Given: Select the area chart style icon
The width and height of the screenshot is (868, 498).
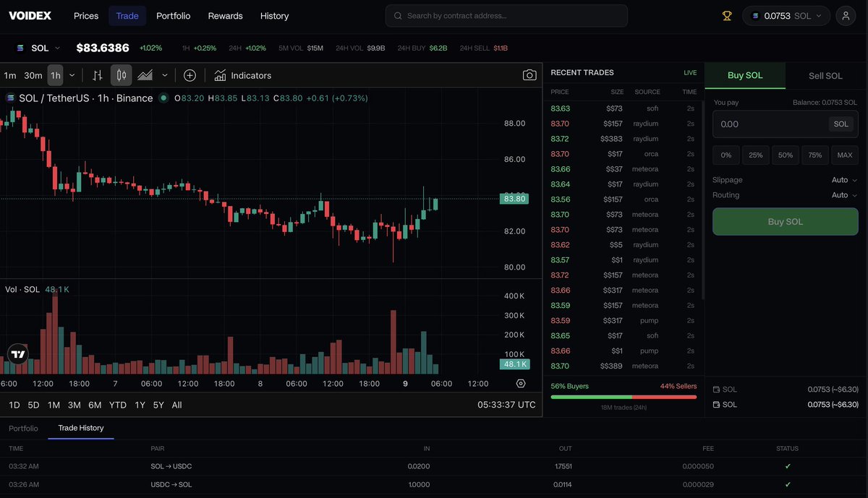Looking at the screenshot, I should 145,75.
